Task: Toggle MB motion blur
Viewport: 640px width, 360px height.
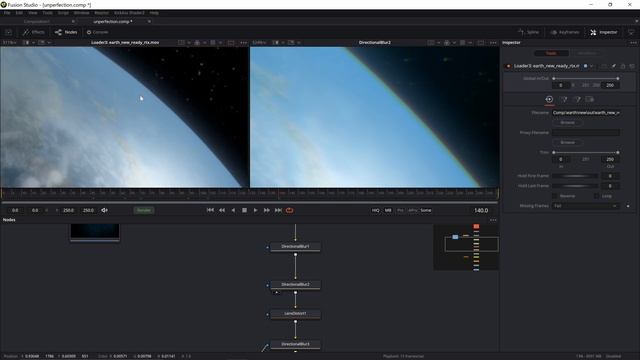Action: [388, 210]
